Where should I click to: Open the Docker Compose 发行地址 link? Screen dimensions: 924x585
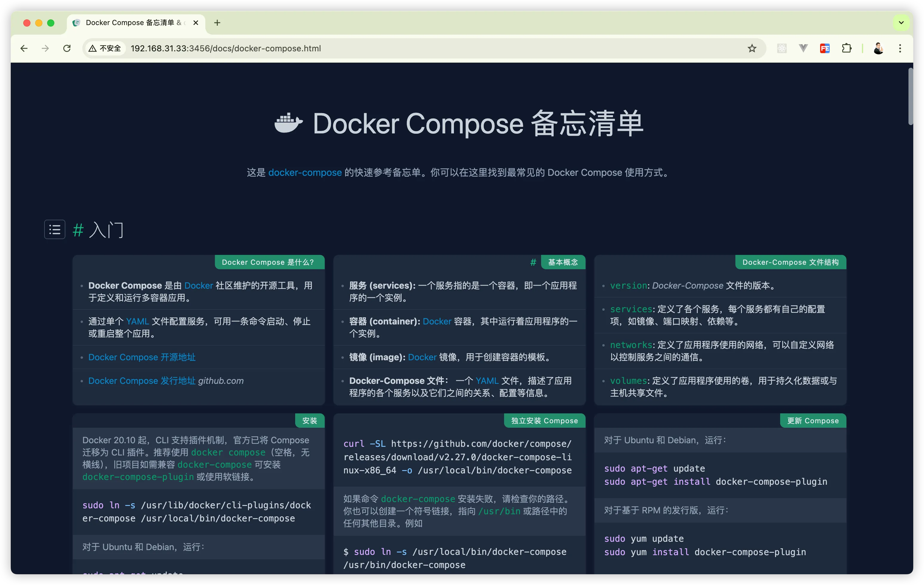[142, 381]
